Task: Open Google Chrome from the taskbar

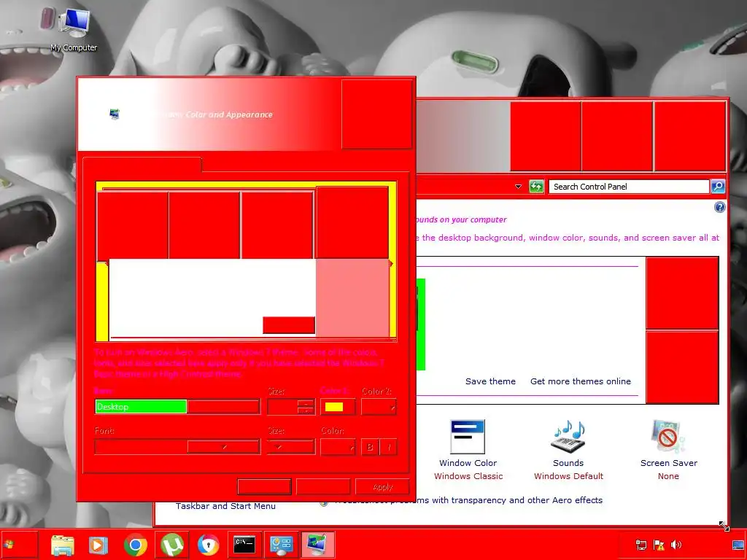Action: (135, 545)
